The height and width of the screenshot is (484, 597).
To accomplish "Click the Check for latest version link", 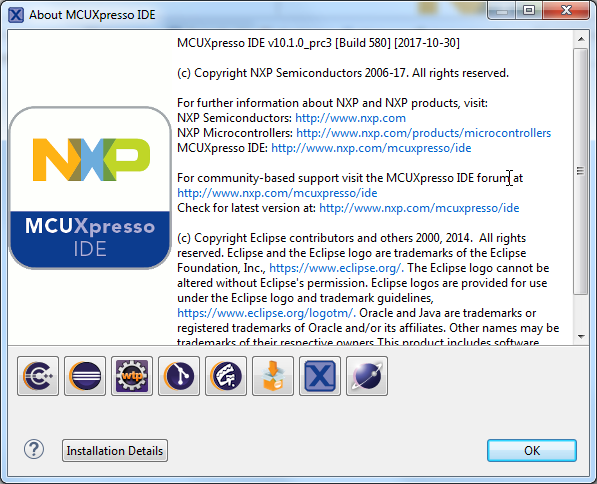I will coord(419,208).
